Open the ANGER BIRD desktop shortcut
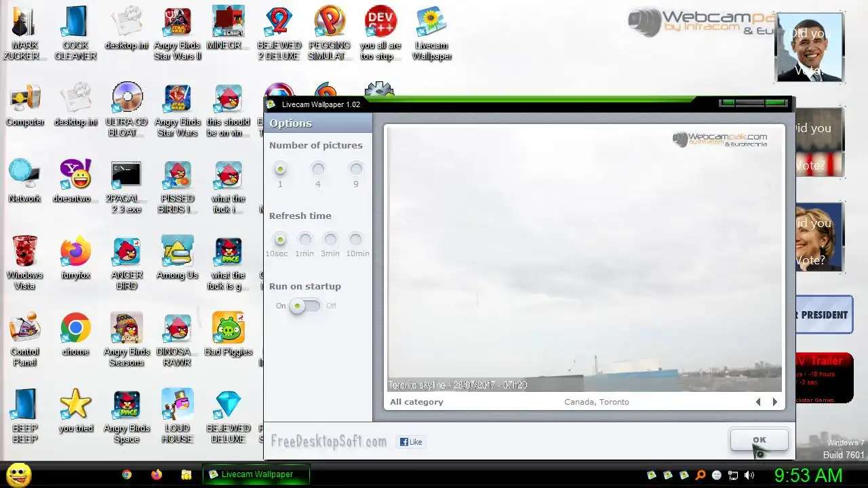The height and width of the screenshot is (488, 868). coord(127,262)
